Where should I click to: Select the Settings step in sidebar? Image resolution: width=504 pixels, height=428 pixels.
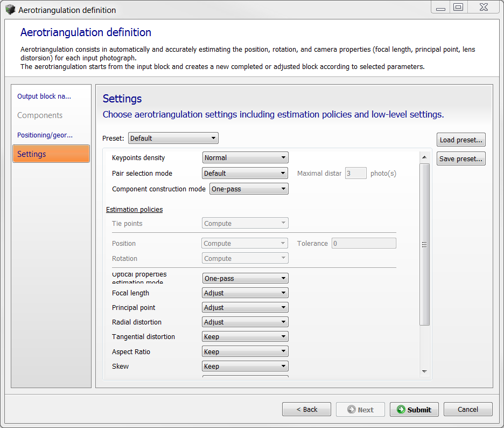(51, 154)
